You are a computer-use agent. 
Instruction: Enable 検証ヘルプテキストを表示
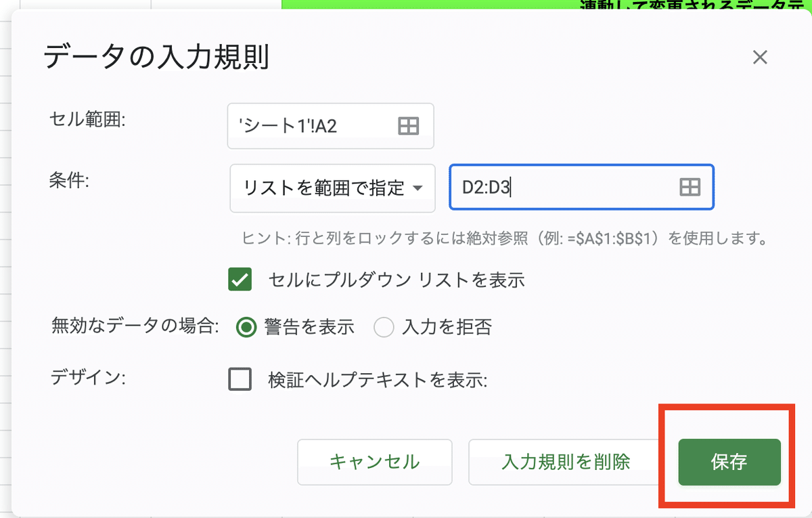point(240,379)
